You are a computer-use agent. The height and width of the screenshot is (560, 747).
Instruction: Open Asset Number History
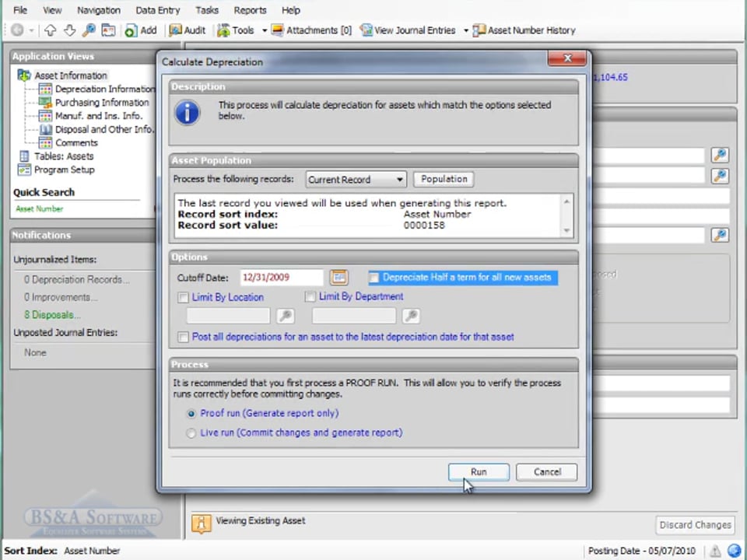pyautogui.click(x=524, y=30)
